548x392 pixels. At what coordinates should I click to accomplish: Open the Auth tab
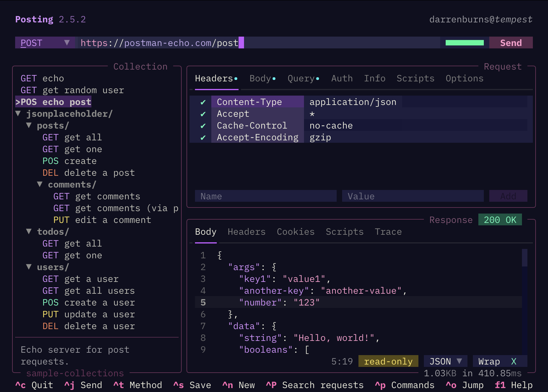click(x=342, y=79)
